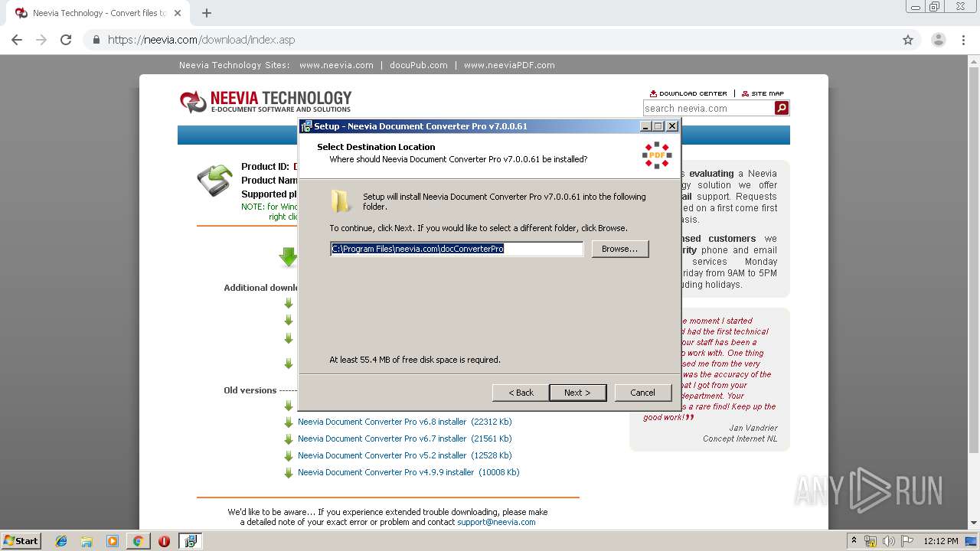The image size is (980, 551).
Task: Click the setup title bar installer icon
Action: point(306,126)
